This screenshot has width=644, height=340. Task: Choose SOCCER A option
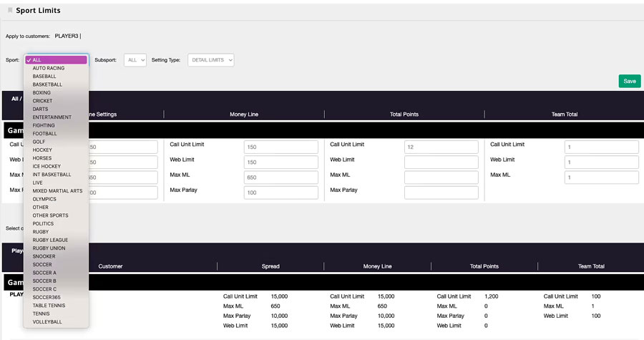point(44,273)
